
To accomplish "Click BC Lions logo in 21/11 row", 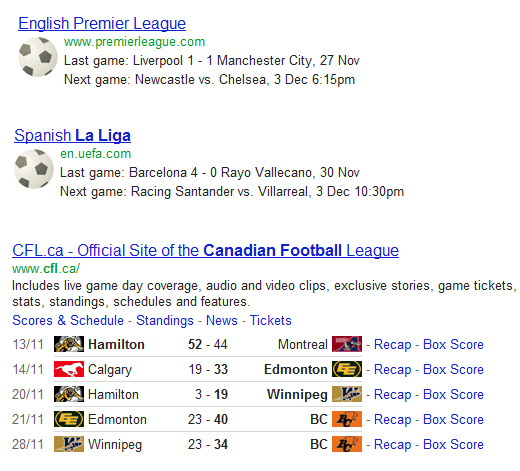I will pos(347,419).
